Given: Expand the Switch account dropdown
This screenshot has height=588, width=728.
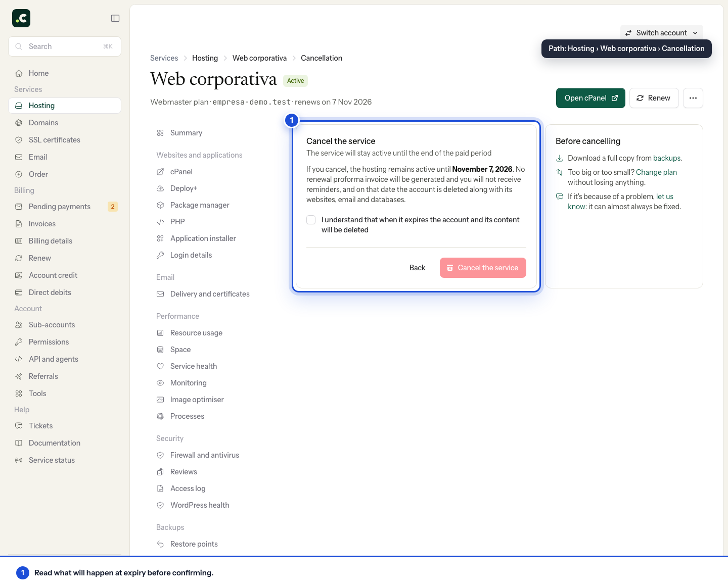Looking at the screenshot, I should pyautogui.click(x=662, y=33).
